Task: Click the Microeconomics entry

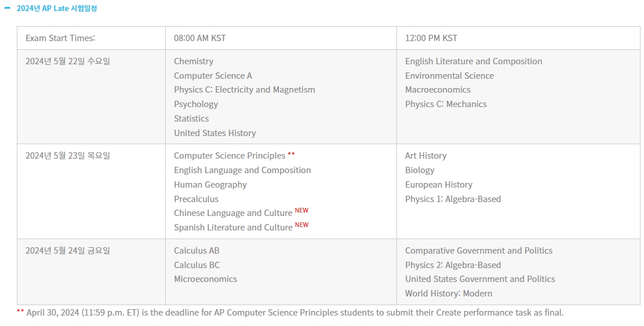Action: click(x=205, y=279)
